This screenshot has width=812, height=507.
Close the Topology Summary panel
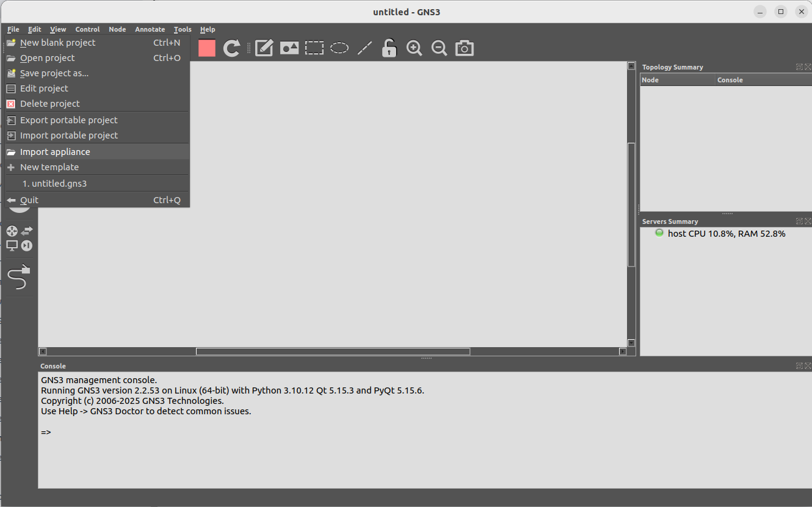pyautogui.click(x=808, y=67)
